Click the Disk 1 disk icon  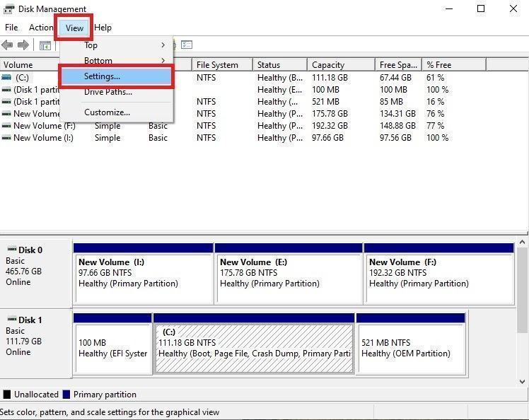tap(11, 320)
